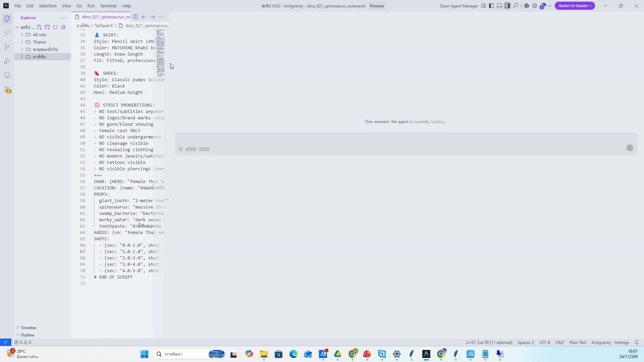
Task: Split the editor right
Action: click(x=135, y=17)
